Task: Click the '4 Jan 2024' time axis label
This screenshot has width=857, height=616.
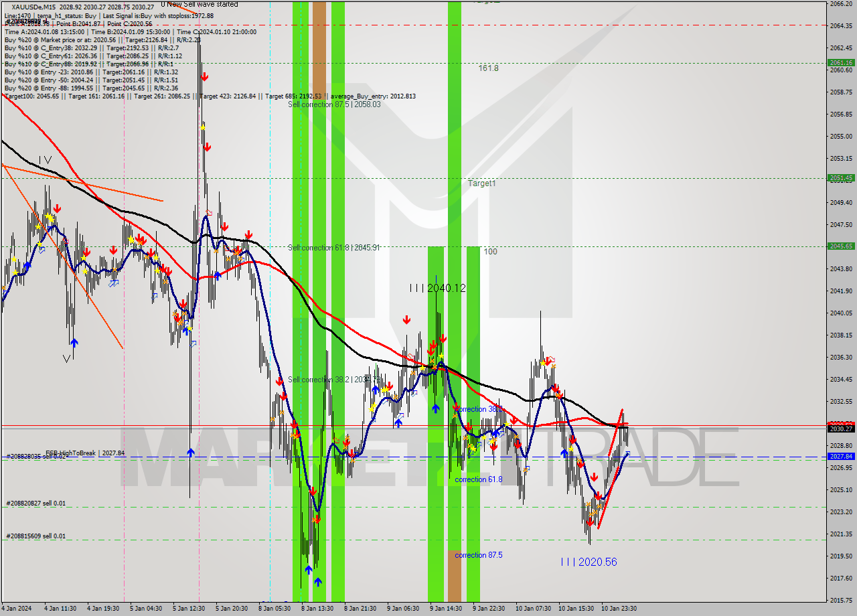Action: tap(16, 609)
